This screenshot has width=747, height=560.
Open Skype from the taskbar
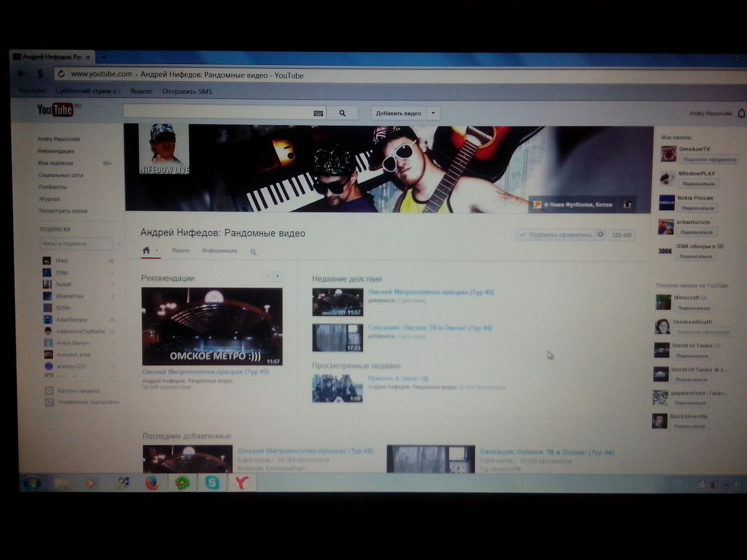click(x=212, y=482)
